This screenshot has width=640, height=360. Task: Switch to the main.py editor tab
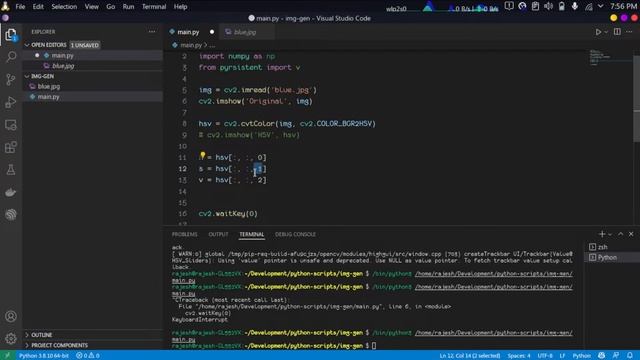click(192, 32)
